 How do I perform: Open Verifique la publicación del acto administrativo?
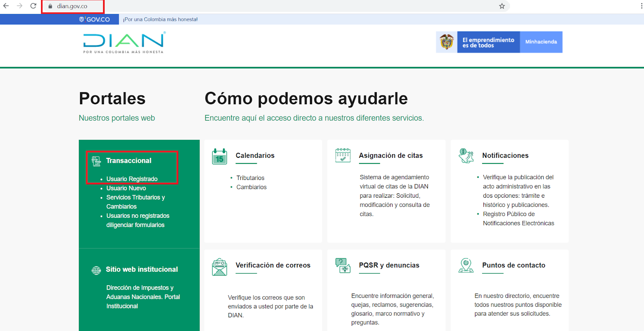518,191
